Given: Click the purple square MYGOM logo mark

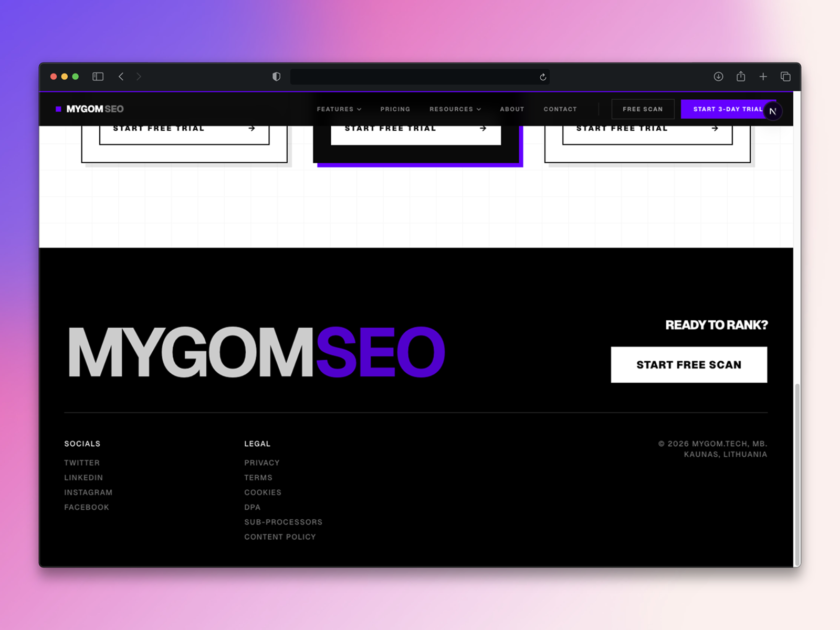Looking at the screenshot, I should pyautogui.click(x=58, y=109).
